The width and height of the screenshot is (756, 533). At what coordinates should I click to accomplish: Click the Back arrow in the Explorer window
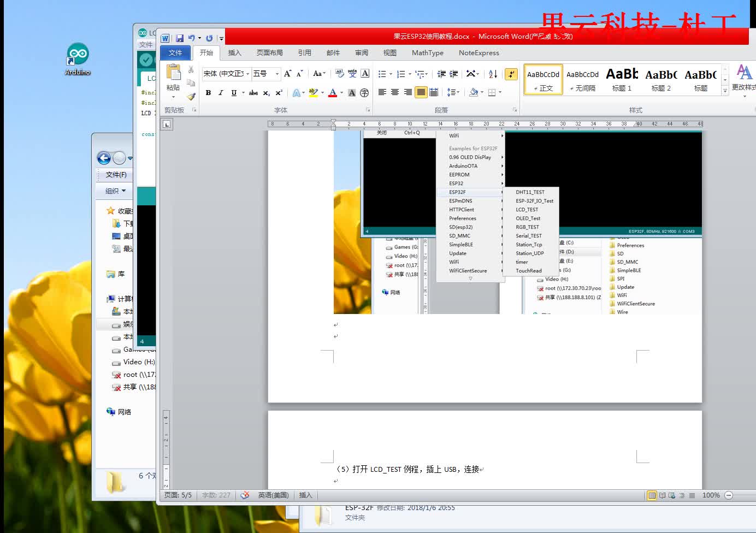click(104, 158)
